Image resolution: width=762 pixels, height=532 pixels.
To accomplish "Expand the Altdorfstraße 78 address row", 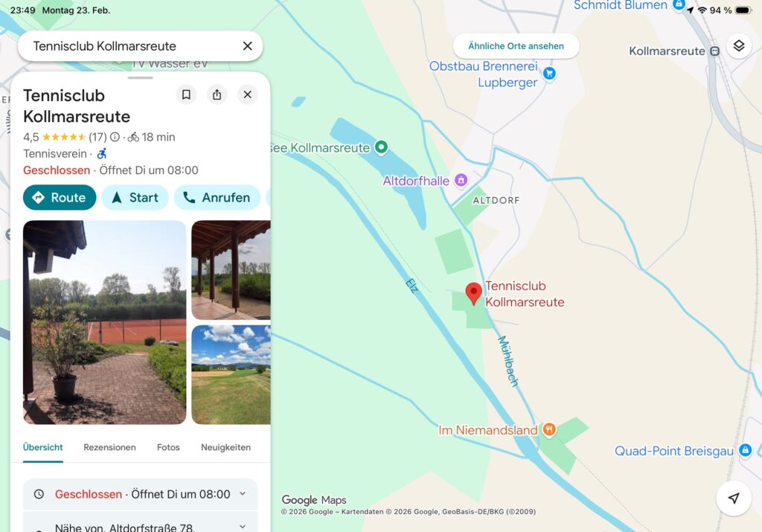I will (x=141, y=523).
